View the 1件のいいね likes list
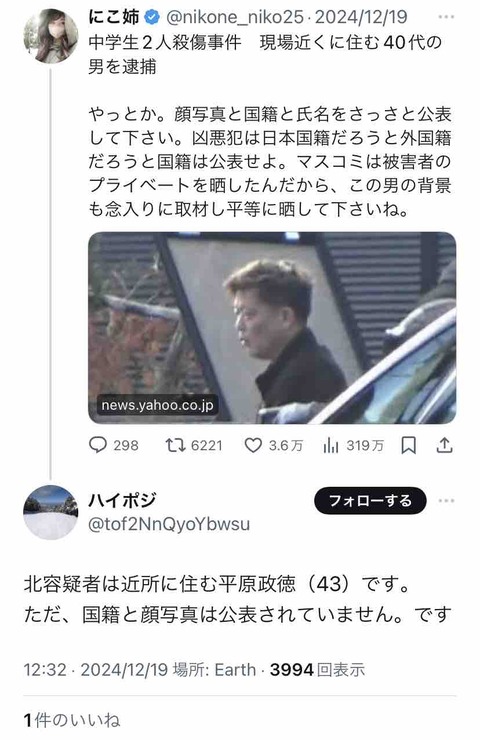 pos(72,721)
